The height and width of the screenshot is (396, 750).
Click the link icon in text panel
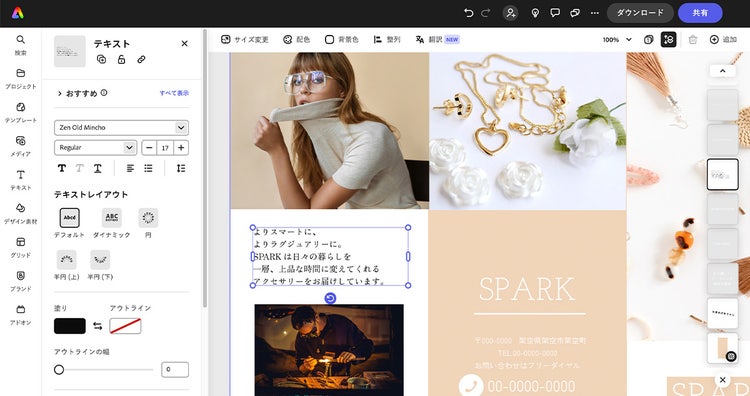pyautogui.click(x=141, y=59)
